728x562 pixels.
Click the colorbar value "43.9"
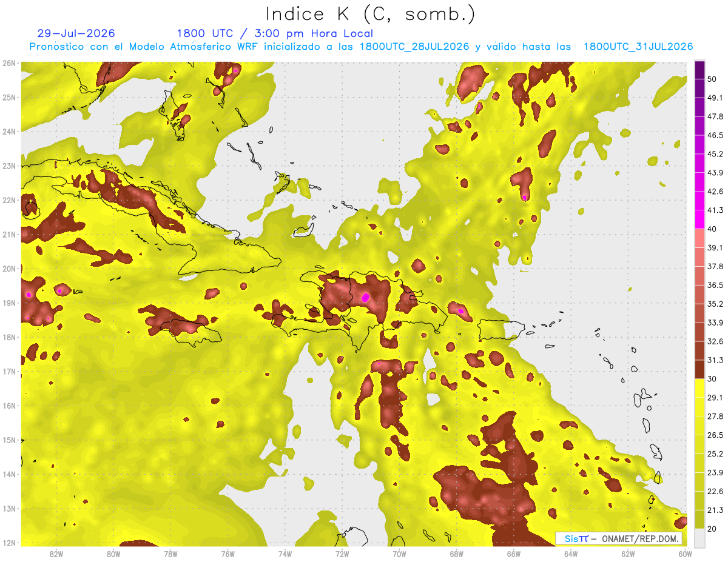click(x=715, y=173)
